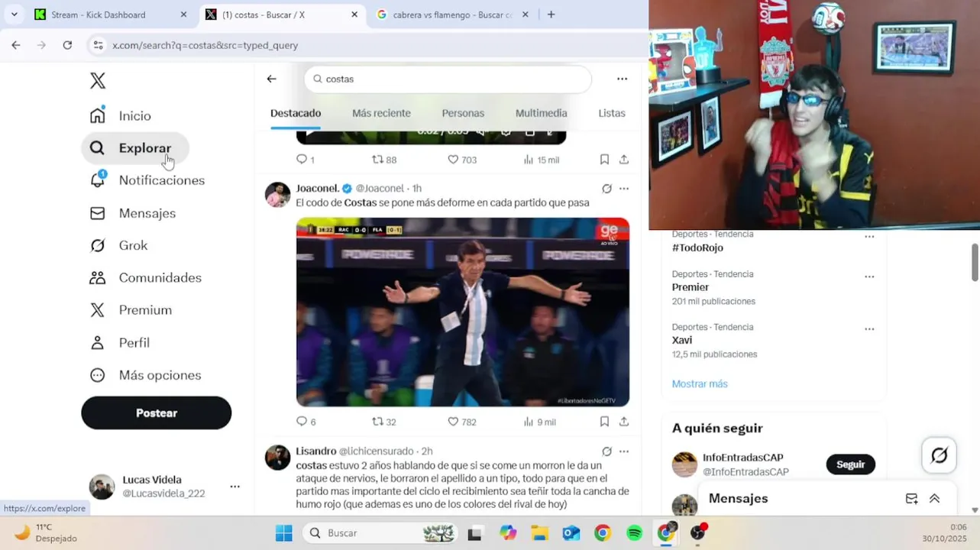Open the #TodoRojo trend
This screenshot has width=980, height=550.
coord(697,247)
